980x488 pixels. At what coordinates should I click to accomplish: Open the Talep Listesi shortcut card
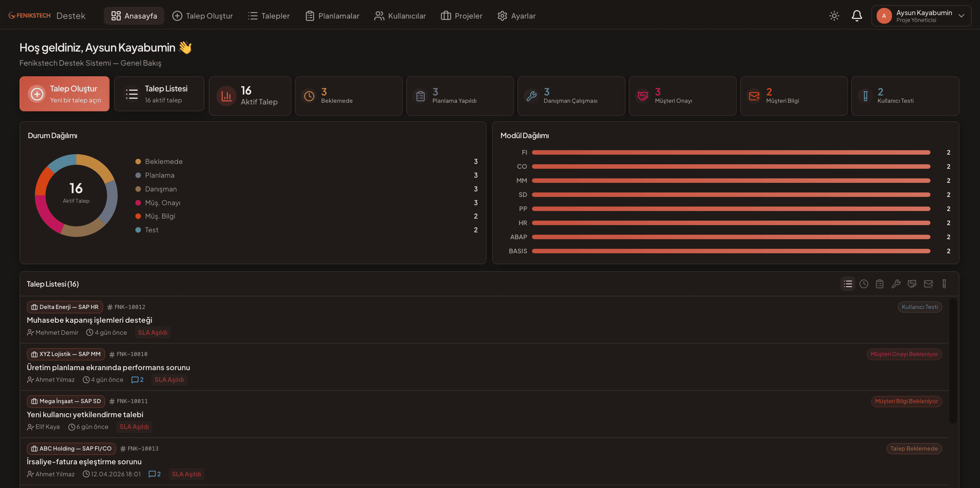click(159, 94)
